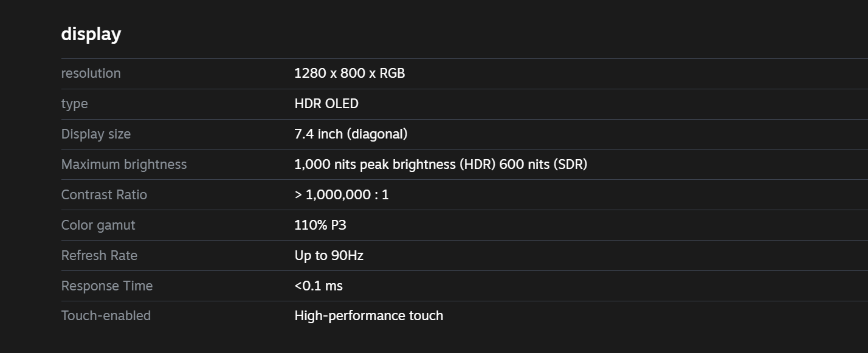Click the '110% P3' value
Screen dimensions: 868x353
tap(320, 225)
